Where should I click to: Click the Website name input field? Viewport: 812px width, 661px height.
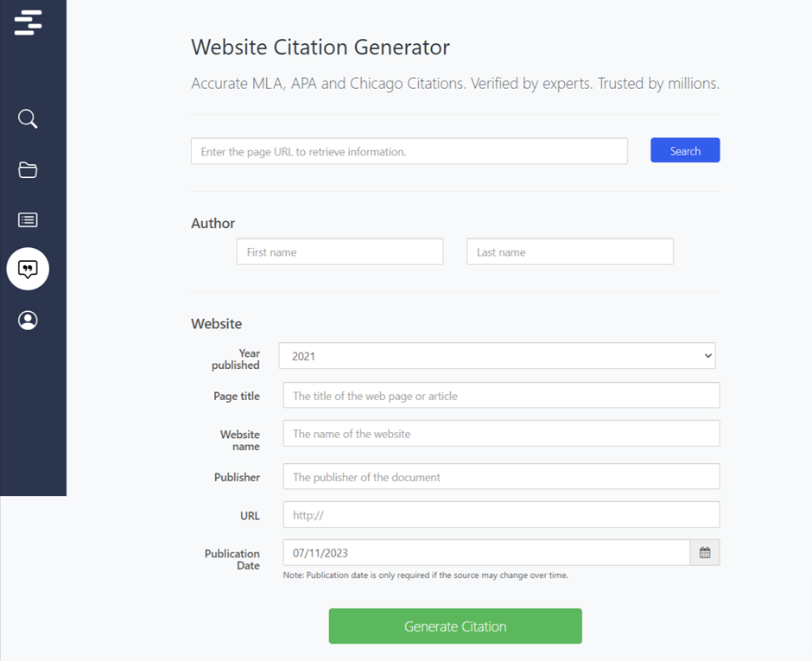click(x=501, y=433)
